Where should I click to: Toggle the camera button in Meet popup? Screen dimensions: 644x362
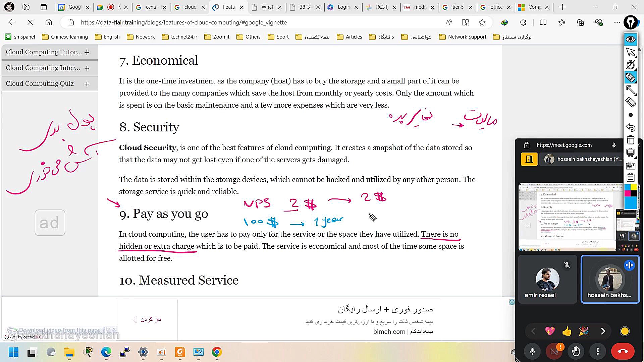pos(554,351)
